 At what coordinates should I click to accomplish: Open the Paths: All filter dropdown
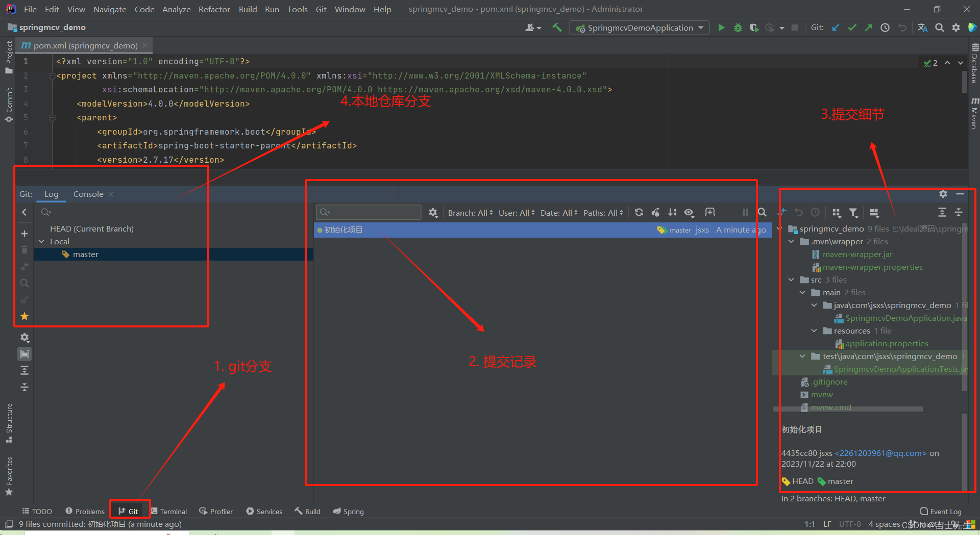pyautogui.click(x=603, y=213)
